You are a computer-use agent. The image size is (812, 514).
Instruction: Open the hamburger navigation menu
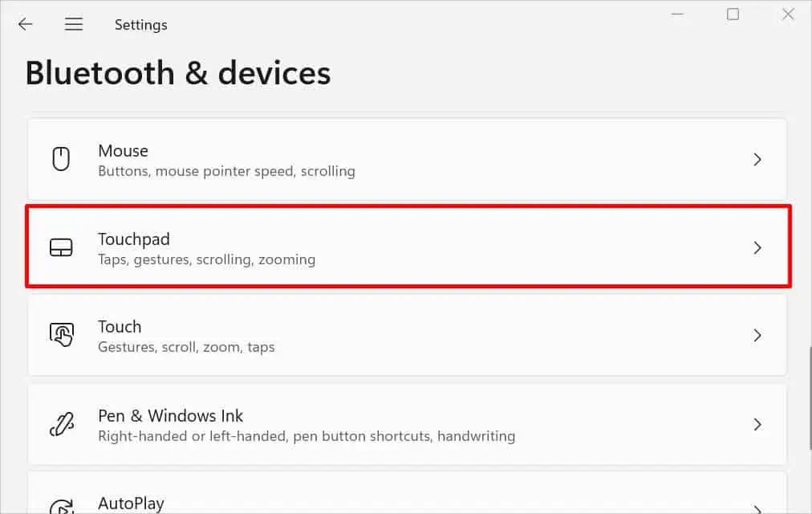(74, 24)
